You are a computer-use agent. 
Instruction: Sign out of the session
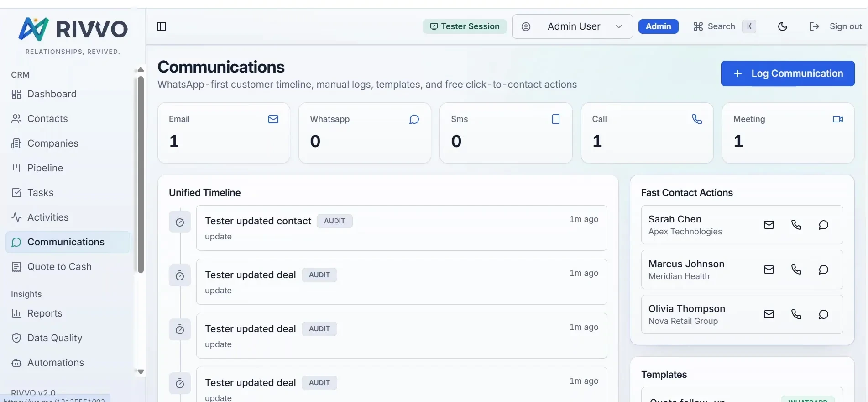(836, 26)
